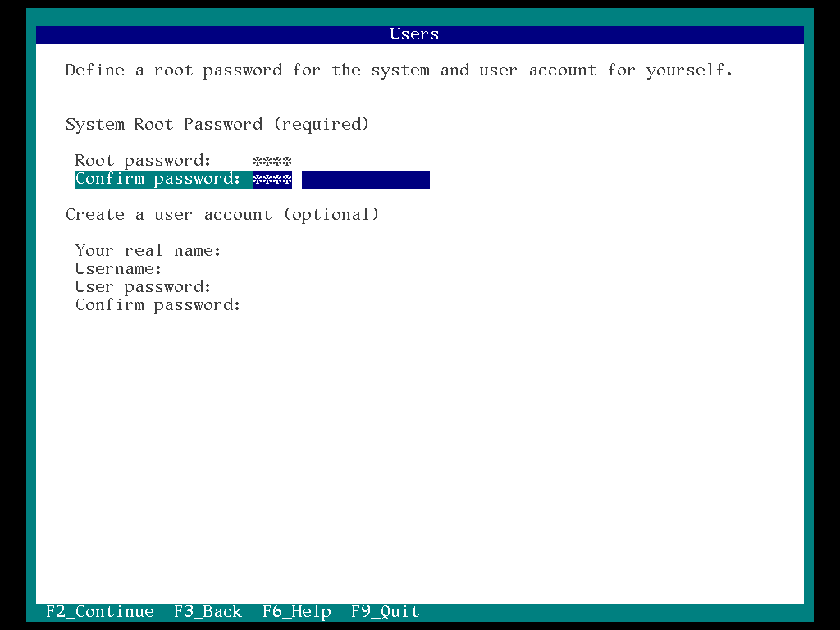Click the User password field
840x630 pixels.
[143, 287]
